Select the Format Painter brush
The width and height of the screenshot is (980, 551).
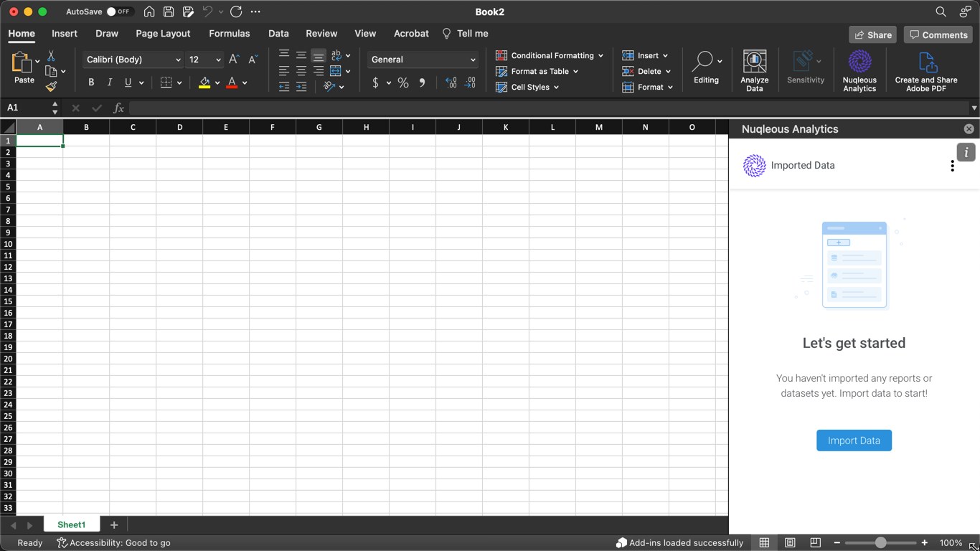pyautogui.click(x=51, y=87)
